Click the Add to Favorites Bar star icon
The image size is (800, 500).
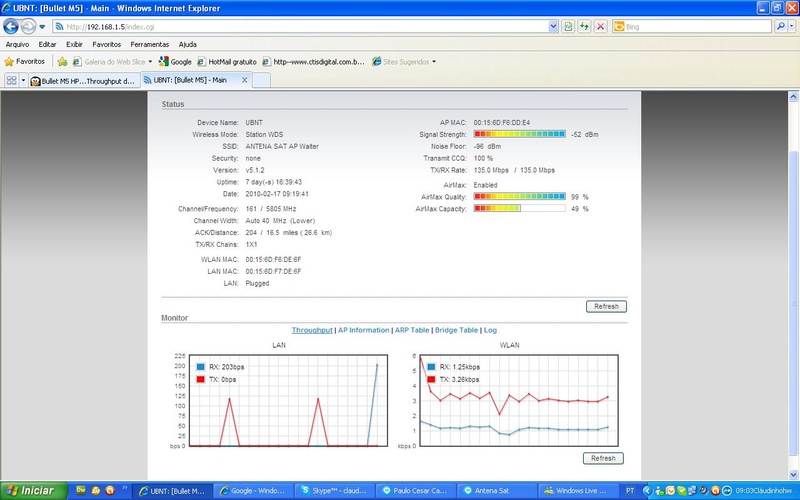(62, 62)
